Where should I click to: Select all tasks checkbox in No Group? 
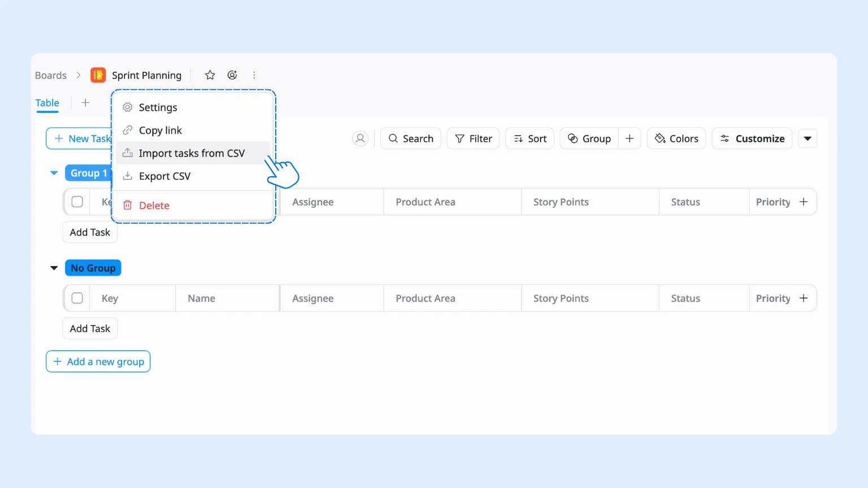click(x=77, y=298)
